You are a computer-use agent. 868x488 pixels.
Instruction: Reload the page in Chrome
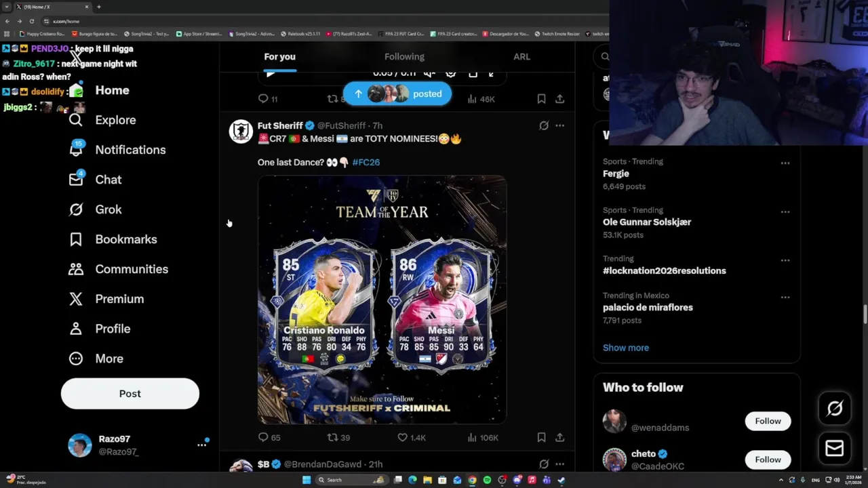pyautogui.click(x=31, y=21)
